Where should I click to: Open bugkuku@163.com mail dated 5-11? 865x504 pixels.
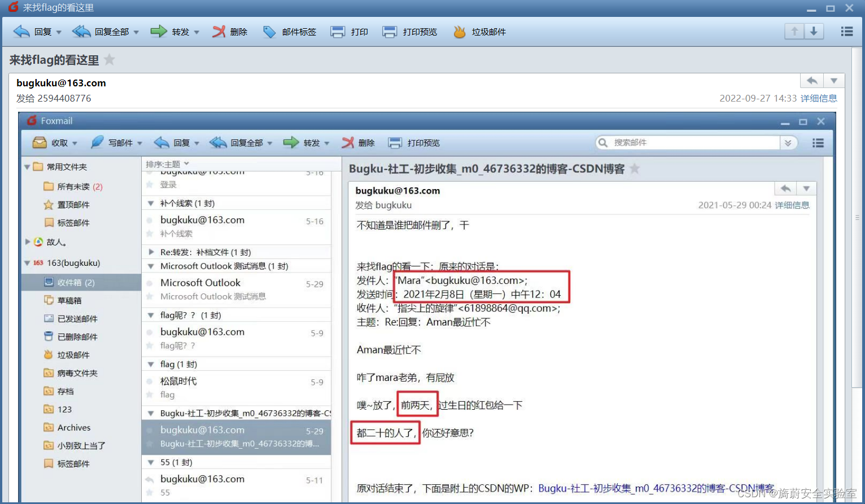(x=236, y=486)
